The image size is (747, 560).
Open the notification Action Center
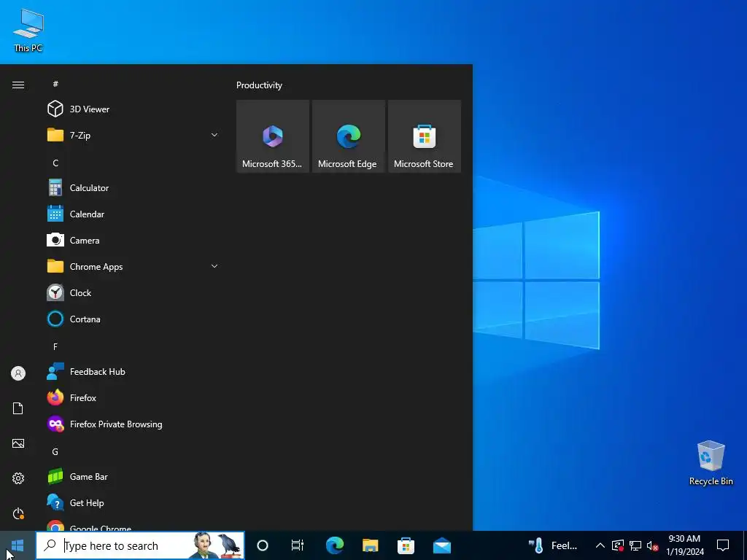coord(723,545)
